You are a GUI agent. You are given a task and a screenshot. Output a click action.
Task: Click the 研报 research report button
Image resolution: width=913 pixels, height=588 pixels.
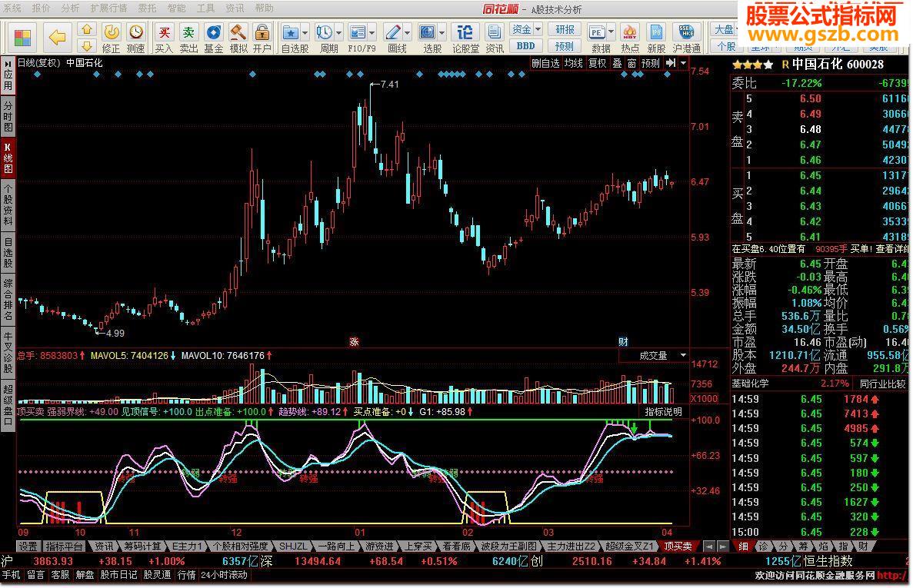565,29
